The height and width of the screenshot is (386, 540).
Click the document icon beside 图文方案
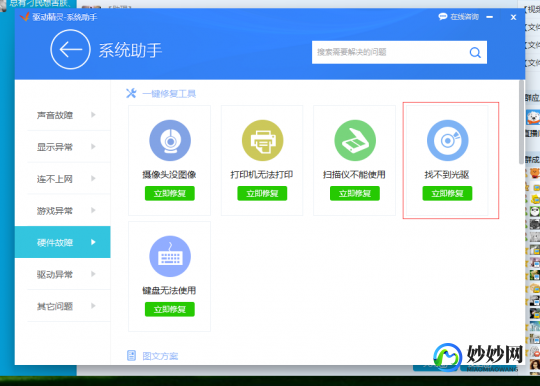pyautogui.click(x=132, y=355)
